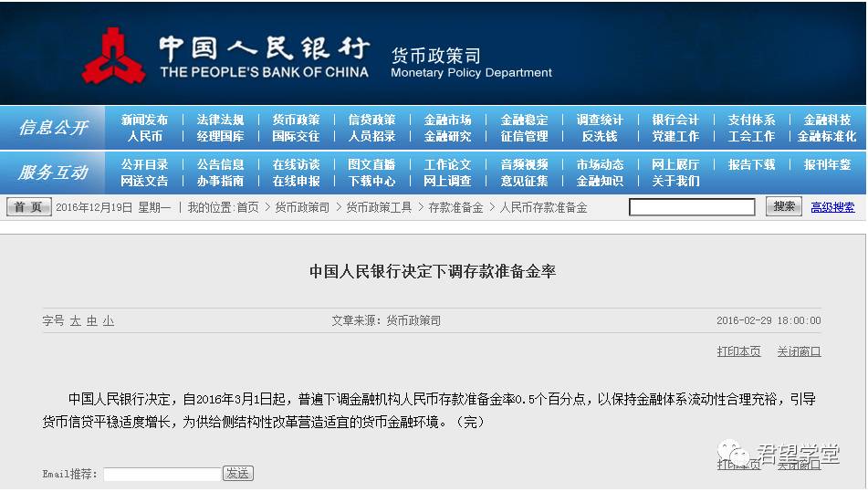
Task: Select 金融市场 navigation link
Action: coord(448,120)
